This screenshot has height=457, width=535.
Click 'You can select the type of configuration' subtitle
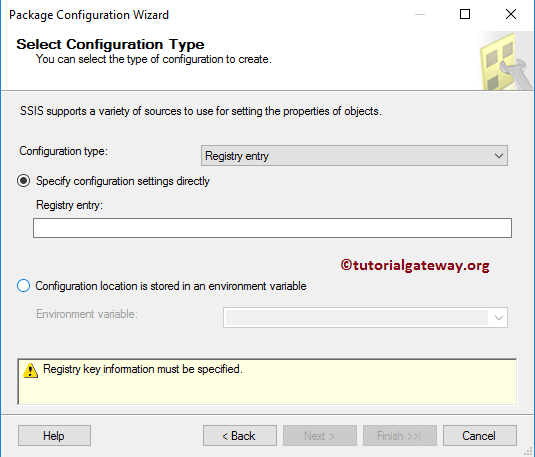154,59
